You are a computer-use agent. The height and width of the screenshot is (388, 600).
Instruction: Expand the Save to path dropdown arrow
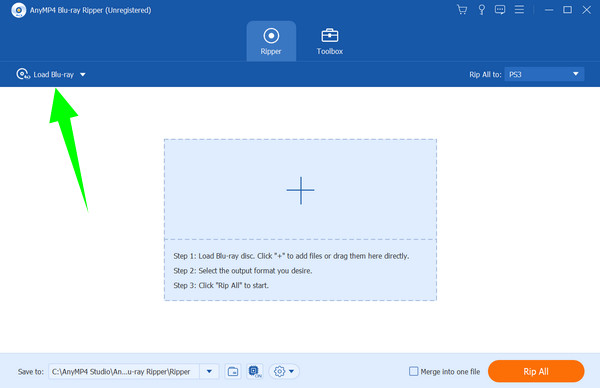(209, 371)
